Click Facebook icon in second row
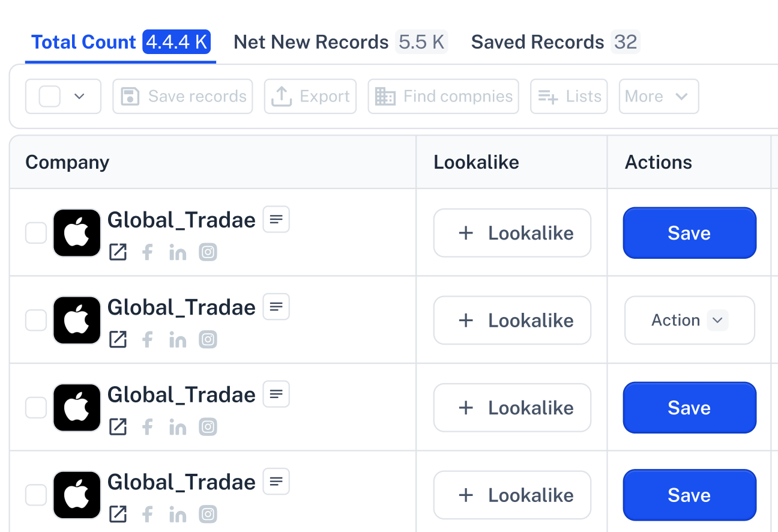Viewport: 778px width, 532px height. [148, 340]
